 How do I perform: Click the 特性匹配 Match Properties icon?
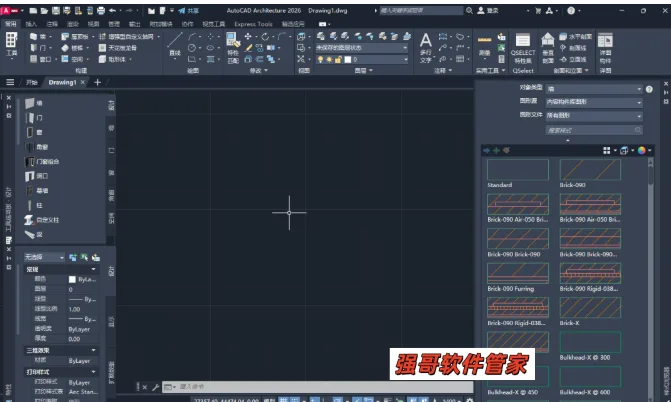coord(233,48)
